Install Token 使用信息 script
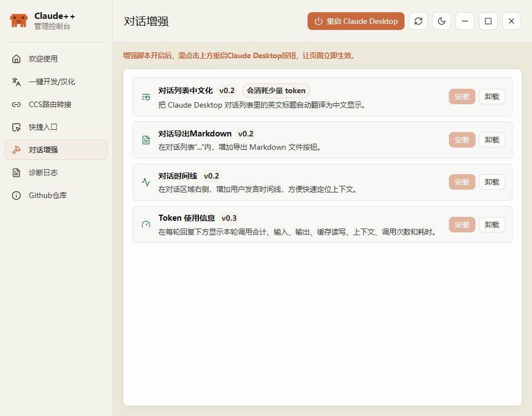 click(462, 225)
